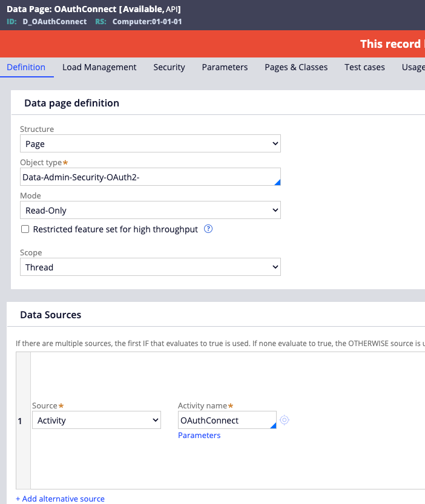The height and width of the screenshot is (504, 425).
Task: Open the rule via Activity name target icon
Action: [284, 420]
